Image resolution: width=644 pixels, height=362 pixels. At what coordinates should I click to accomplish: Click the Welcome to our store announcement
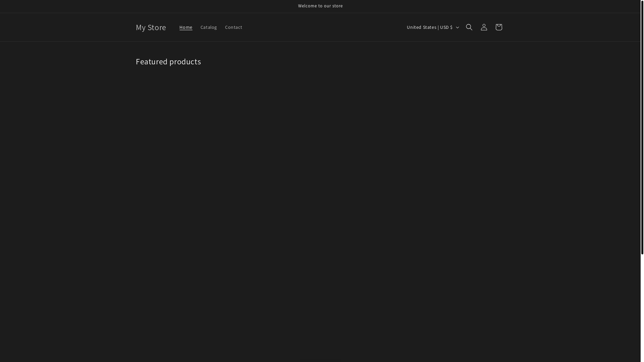[320, 6]
